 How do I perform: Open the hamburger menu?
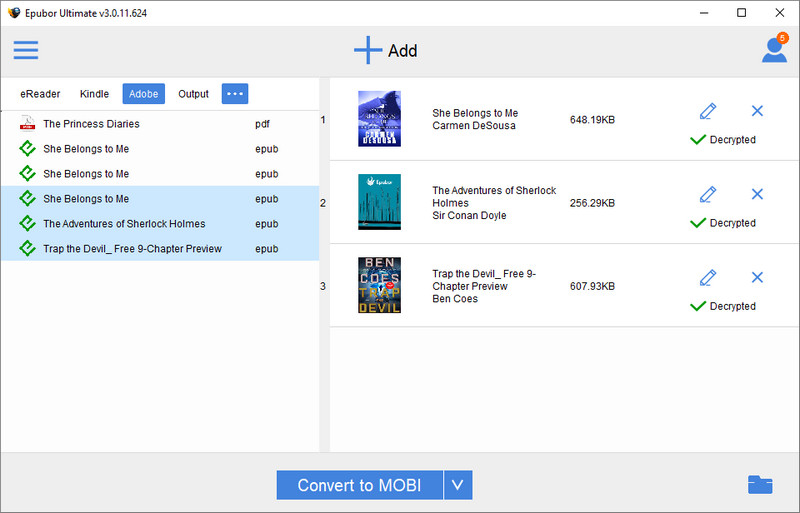coord(26,50)
